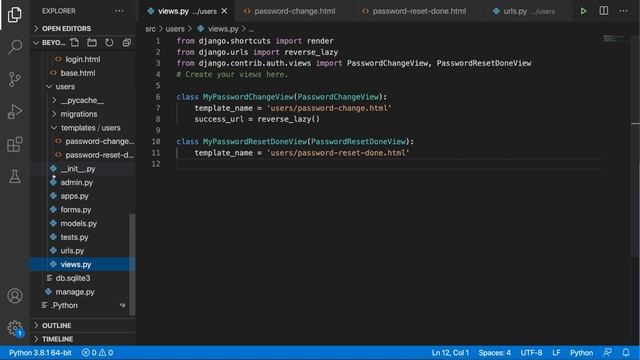Open db.sqlite3 in explorer
The width and height of the screenshot is (640, 360).
(82, 278)
